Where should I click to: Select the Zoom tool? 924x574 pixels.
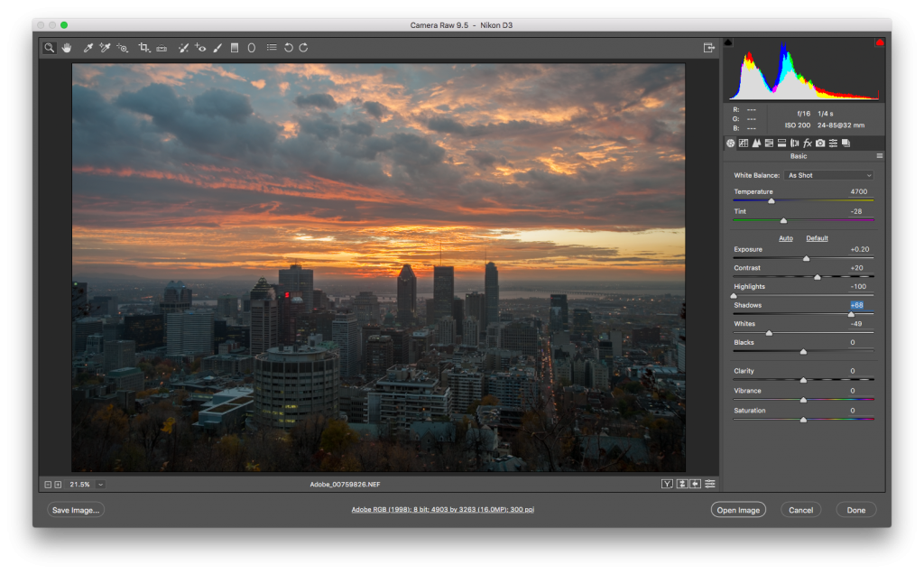[x=50, y=47]
